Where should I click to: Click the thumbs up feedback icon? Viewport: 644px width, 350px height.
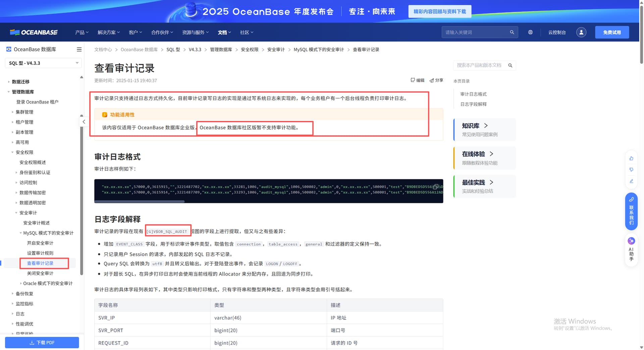pos(631,158)
